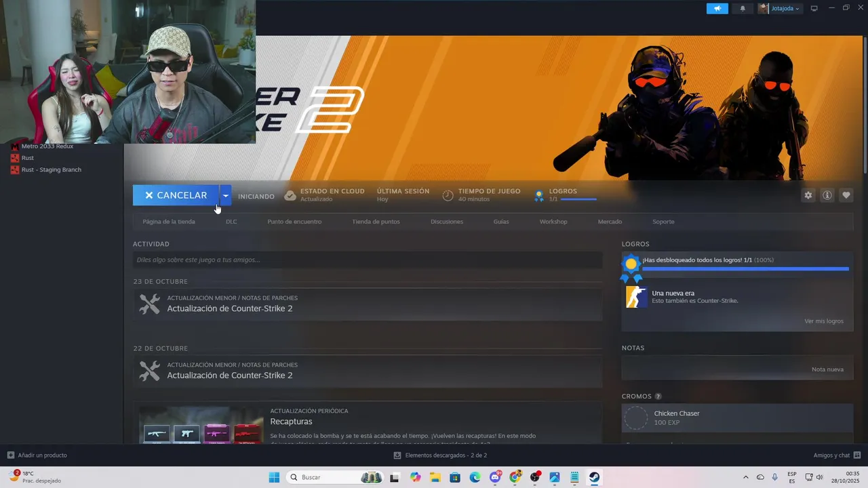This screenshot has width=868, height=488.
Task: Open Una nueva era achievement icon
Action: coord(636,297)
